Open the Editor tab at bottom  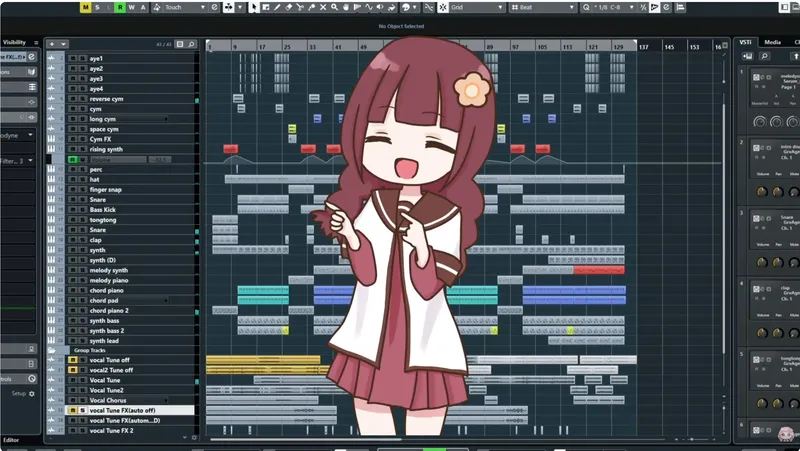click(x=11, y=440)
